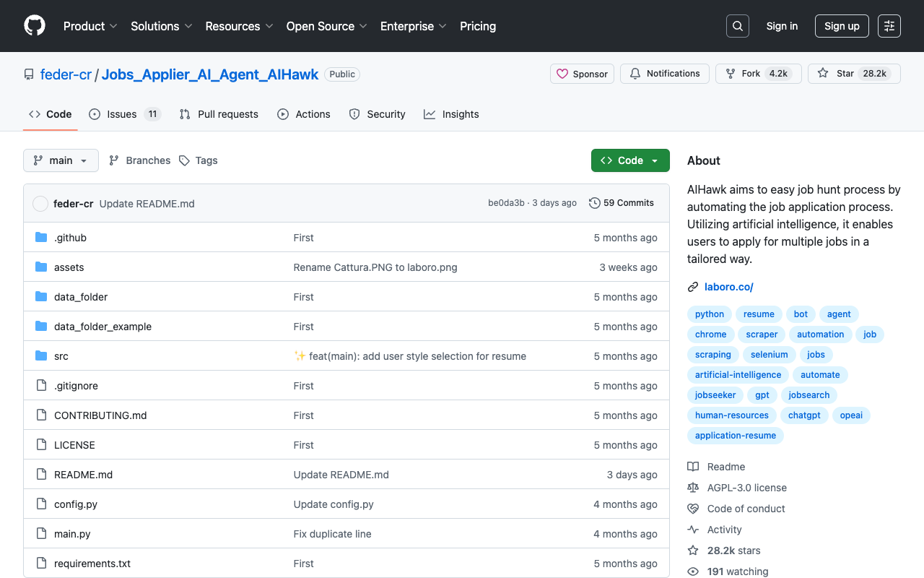Image resolution: width=924 pixels, height=578 pixels.
Task: Select the selenium topic tag
Action: [769, 355]
